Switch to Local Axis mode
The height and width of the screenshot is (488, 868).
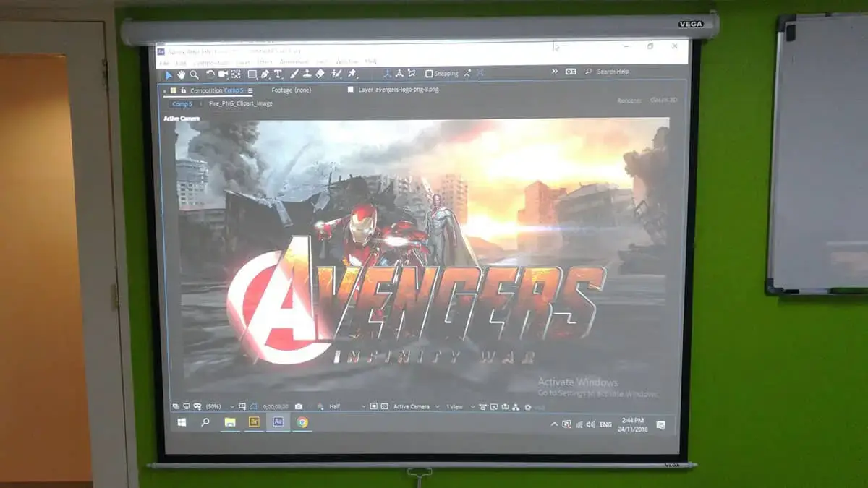(x=388, y=74)
